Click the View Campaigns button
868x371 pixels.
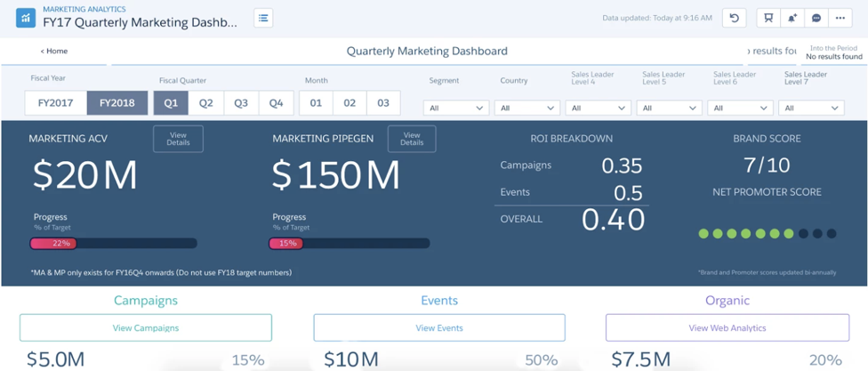146,328
